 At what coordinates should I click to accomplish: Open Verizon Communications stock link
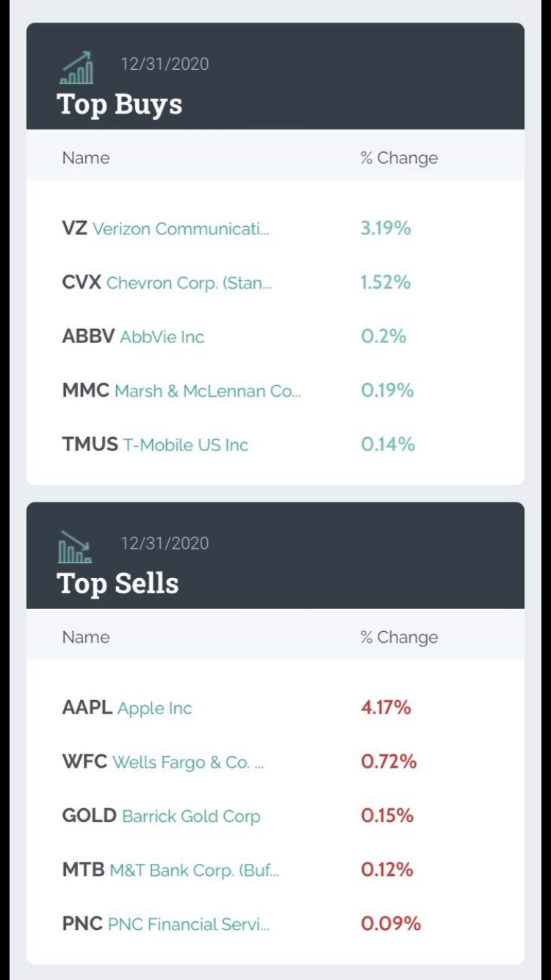tap(180, 228)
